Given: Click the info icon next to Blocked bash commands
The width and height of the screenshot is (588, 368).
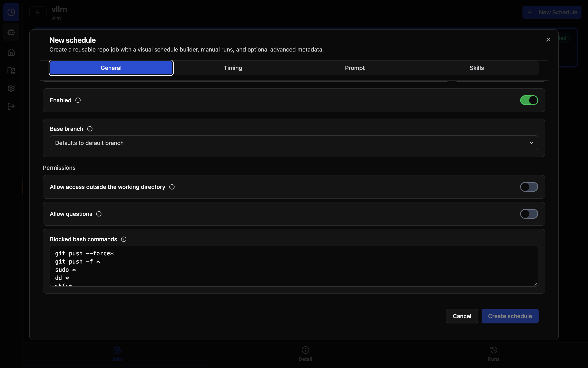Looking at the screenshot, I should [124, 239].
